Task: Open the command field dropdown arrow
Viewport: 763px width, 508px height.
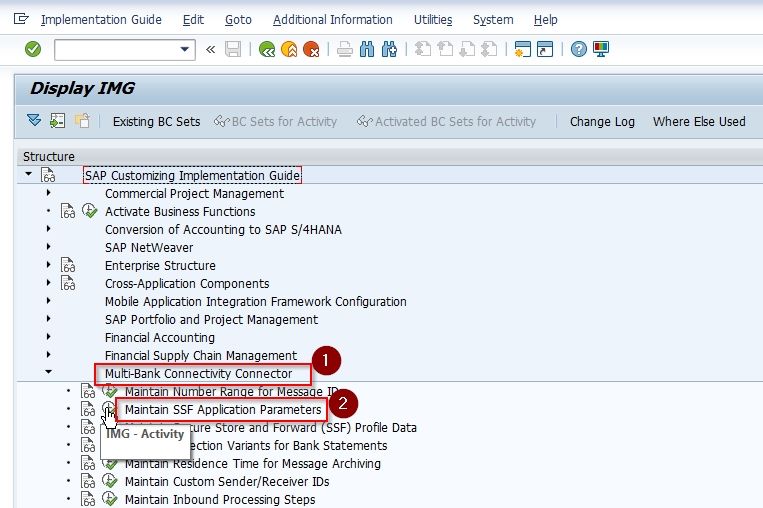Action: pos(184,49)
